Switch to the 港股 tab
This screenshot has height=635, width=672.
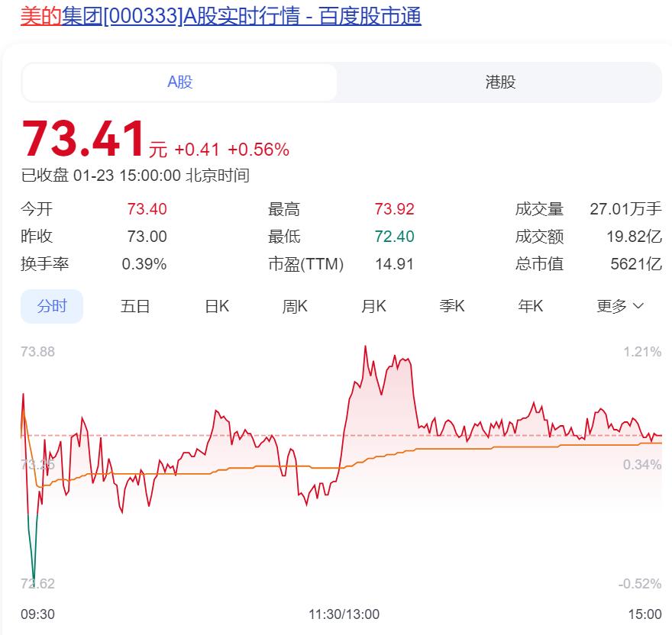pos(500,82)
